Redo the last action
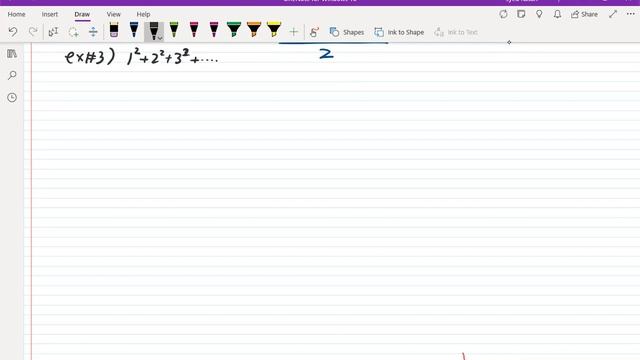This screenshot has height=360, width=640. 33,32
